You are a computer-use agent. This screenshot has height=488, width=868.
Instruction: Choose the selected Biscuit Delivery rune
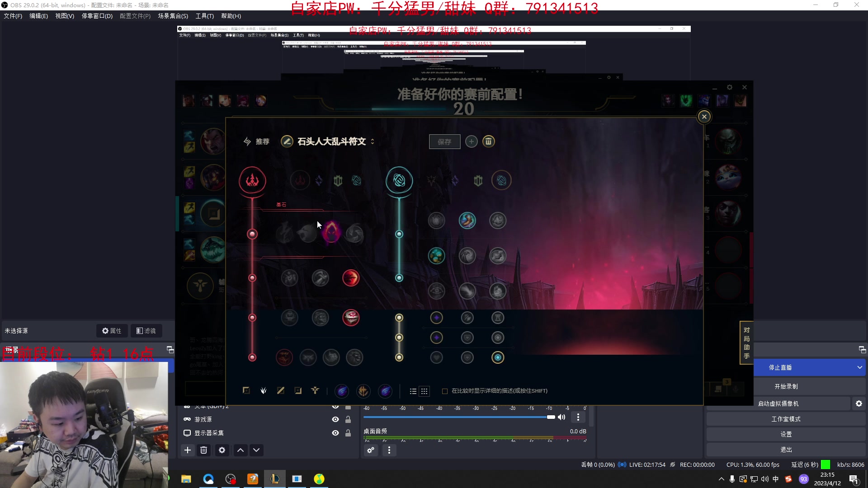[x=436, y=256]
